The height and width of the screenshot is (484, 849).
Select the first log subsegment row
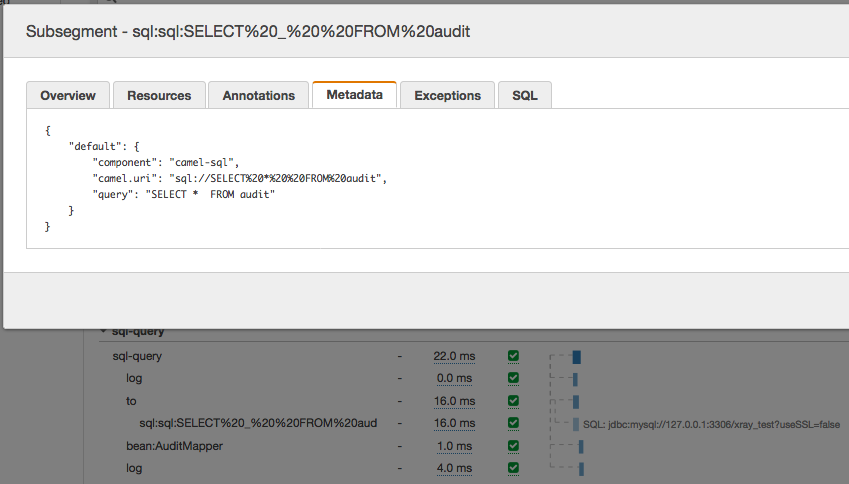pos(134,378)
